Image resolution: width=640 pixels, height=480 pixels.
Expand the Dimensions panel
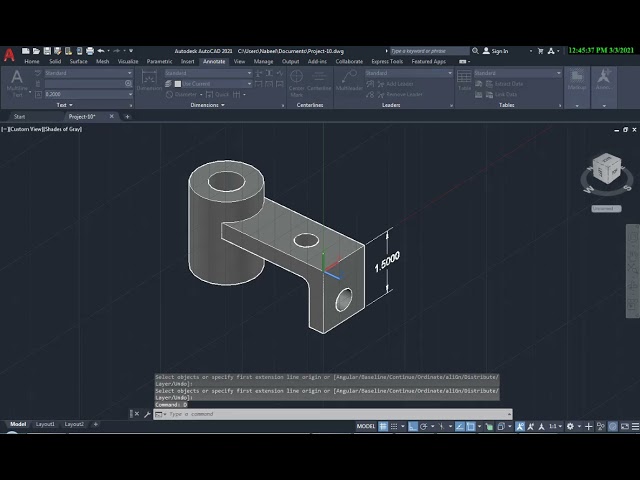coord(207,105)
